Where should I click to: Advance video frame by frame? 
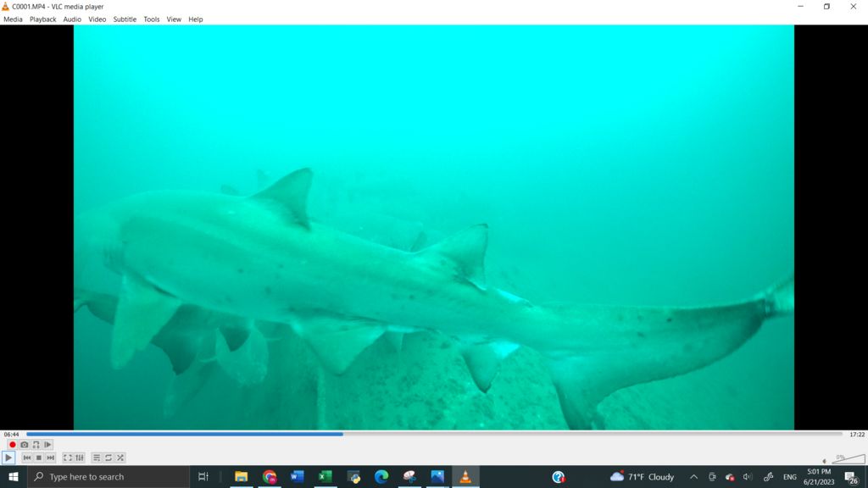47,445
